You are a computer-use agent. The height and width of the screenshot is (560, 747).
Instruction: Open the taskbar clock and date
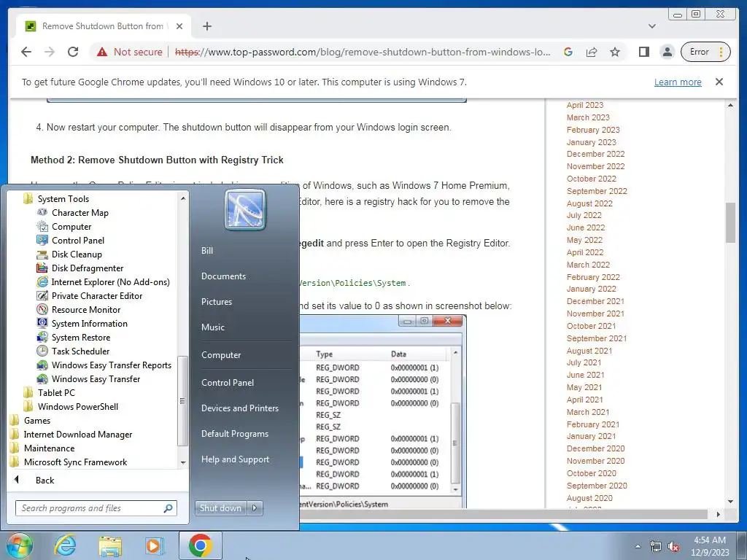[x=710, y=546]
